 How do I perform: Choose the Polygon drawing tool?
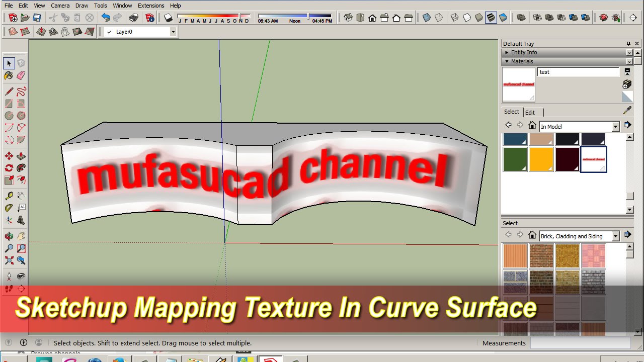coord(21,116)
